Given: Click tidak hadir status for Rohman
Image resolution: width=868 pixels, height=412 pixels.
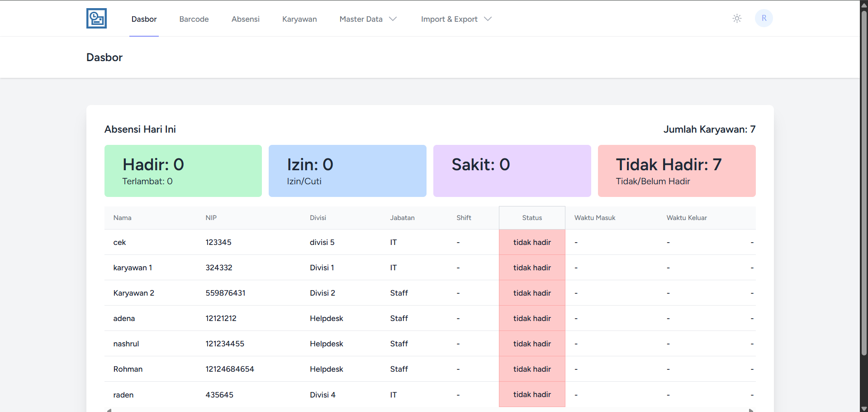Looking at the screenshot, I should (532, 369).
